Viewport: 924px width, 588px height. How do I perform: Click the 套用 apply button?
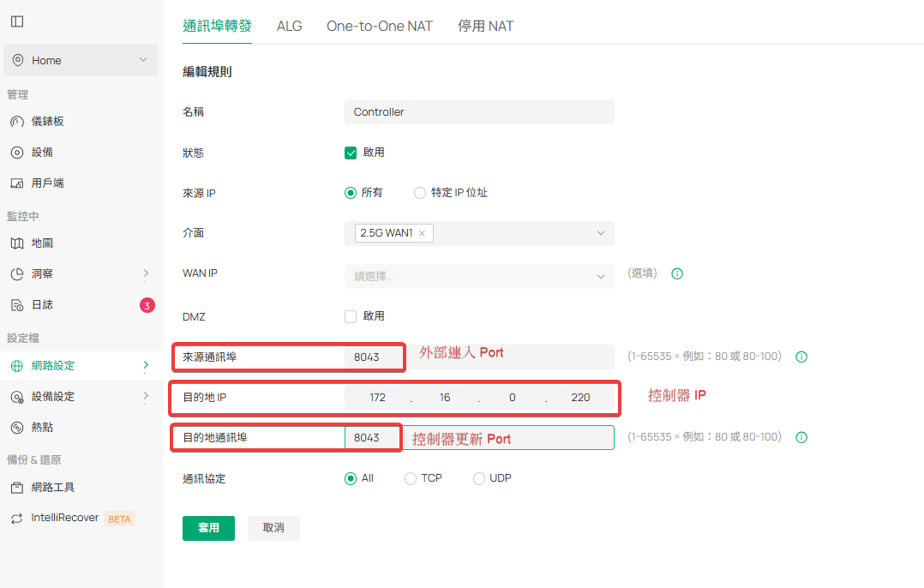208,528
